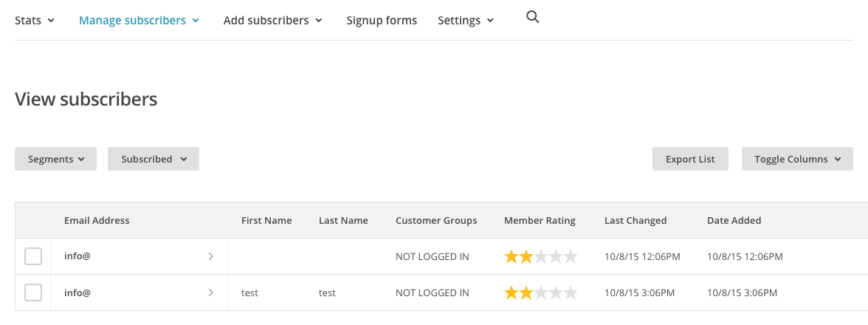Click first subscriber's star rating
This screenshot has height=325, width=868.
pyautogui.click(x=540, y=257)
